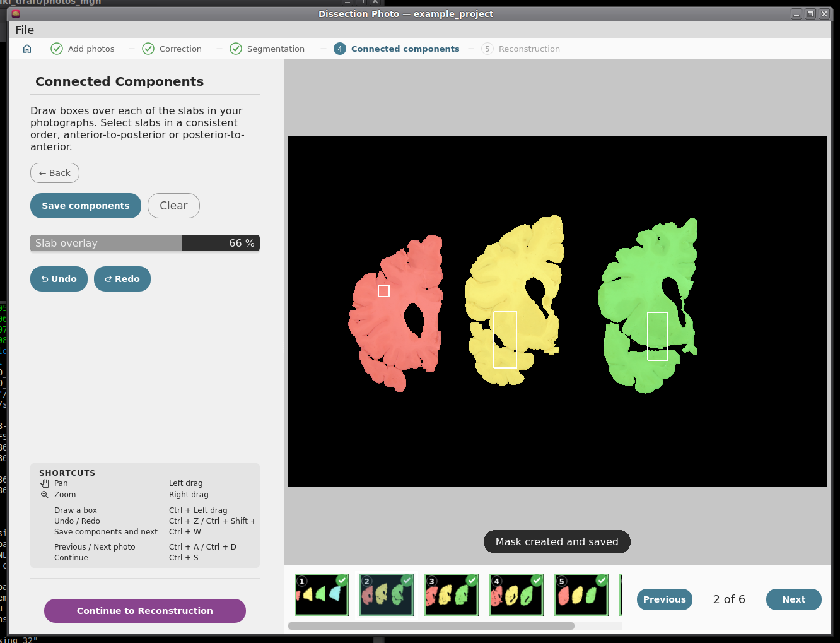Go to the Next photo

(x=794, y=599)
